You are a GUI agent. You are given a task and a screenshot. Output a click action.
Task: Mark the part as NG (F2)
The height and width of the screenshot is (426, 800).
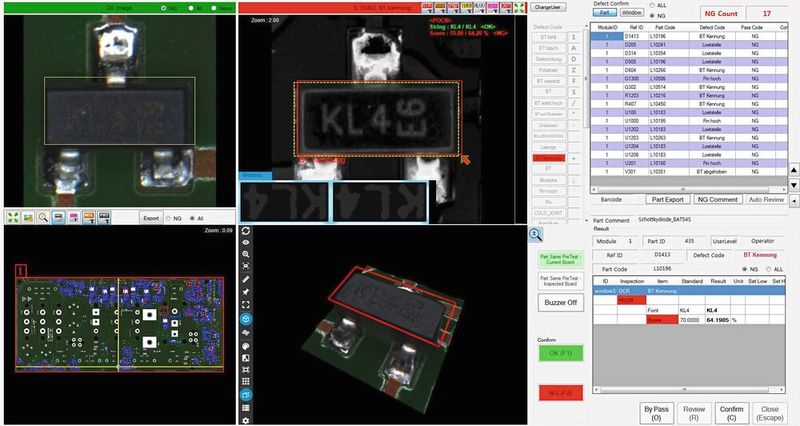click(560, 393)
